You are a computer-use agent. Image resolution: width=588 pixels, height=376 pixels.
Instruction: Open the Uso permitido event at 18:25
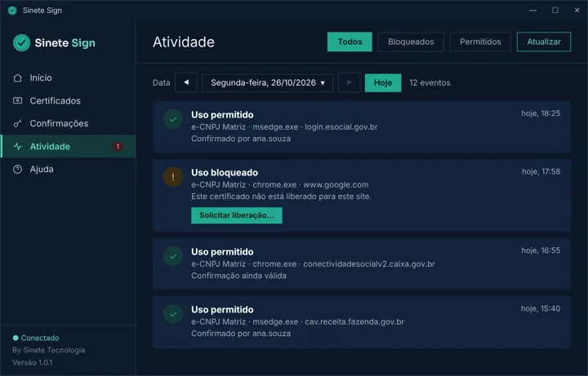pos(362,127)
